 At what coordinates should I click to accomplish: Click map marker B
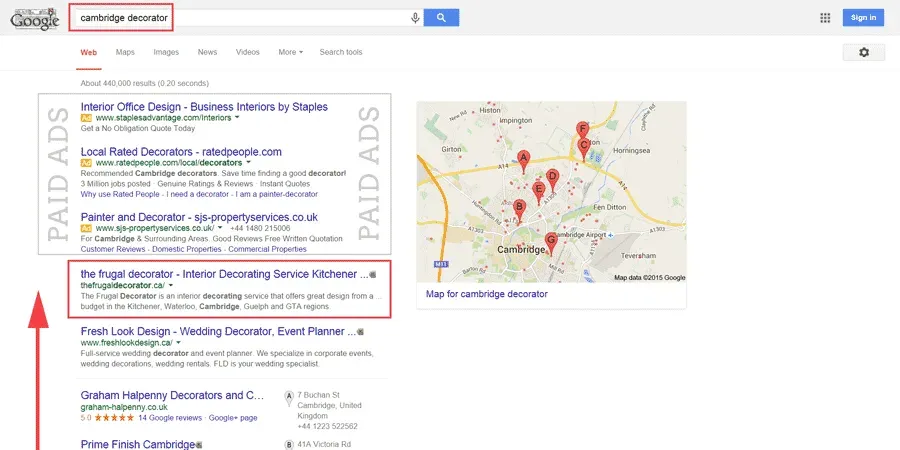click(519, 210)
